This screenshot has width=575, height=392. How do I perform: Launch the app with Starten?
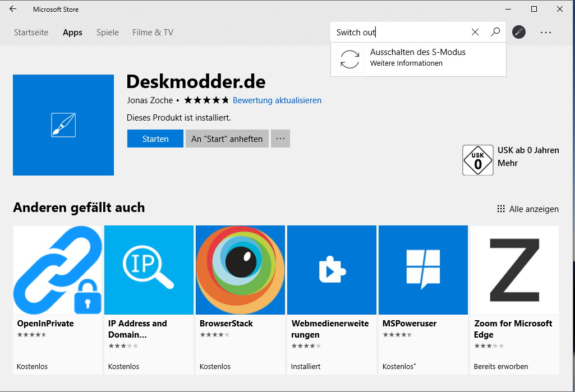coord(155,139)
